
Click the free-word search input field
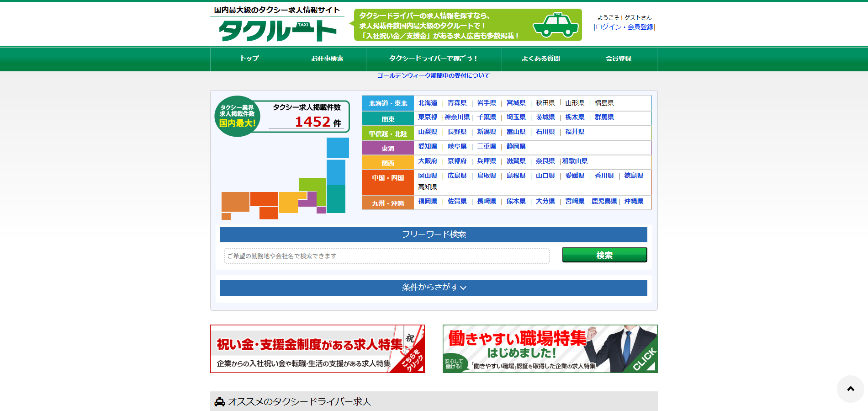[386, 256]
